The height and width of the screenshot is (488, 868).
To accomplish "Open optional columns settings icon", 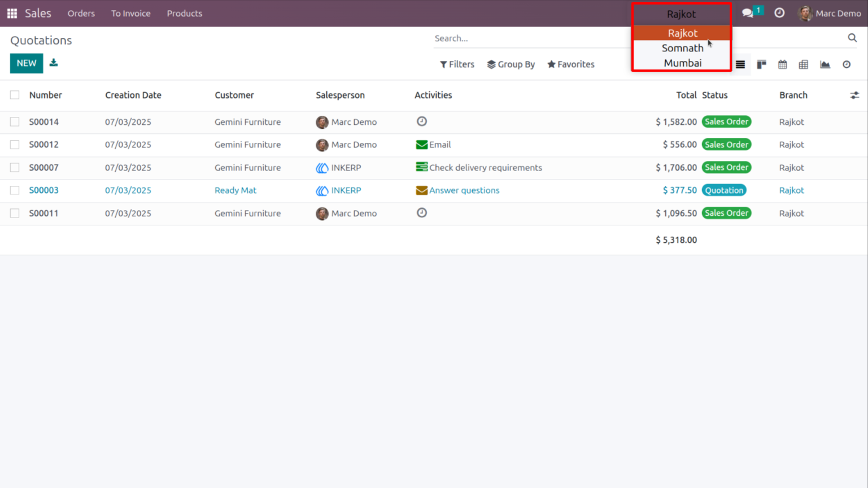I will click(854, 95).
